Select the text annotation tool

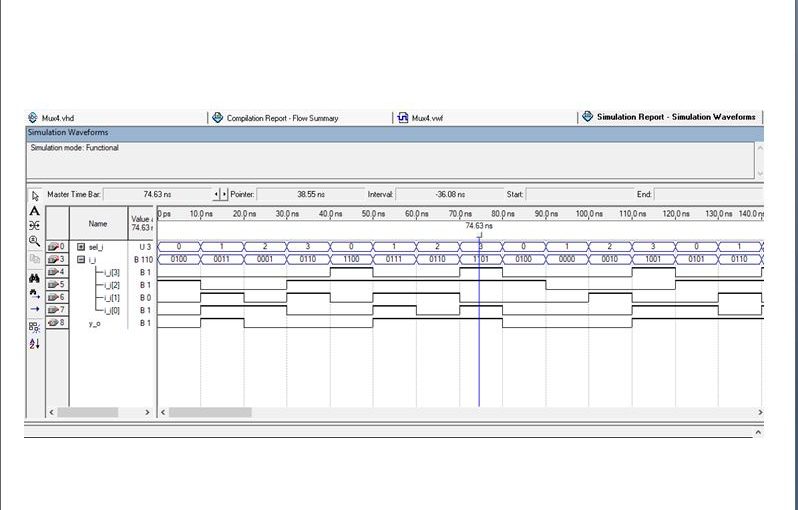(x=34, y=211)
